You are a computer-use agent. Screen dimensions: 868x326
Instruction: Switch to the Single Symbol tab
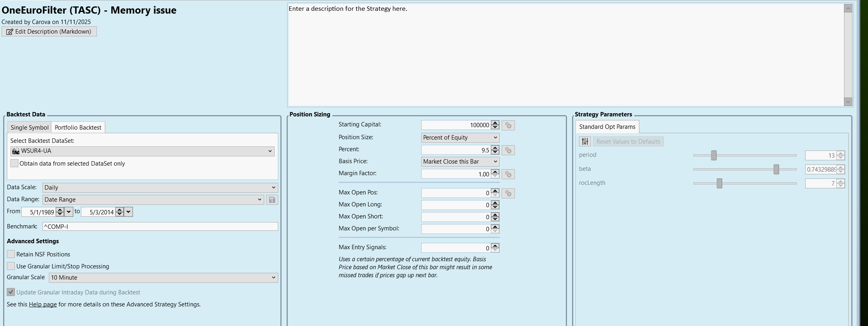(30, 128)
